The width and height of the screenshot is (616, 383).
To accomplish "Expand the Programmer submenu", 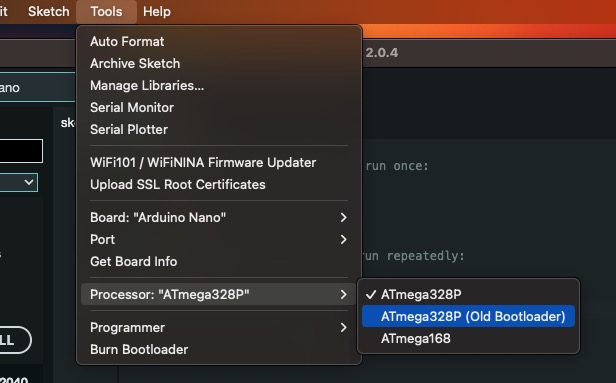I will click(219, 328).
